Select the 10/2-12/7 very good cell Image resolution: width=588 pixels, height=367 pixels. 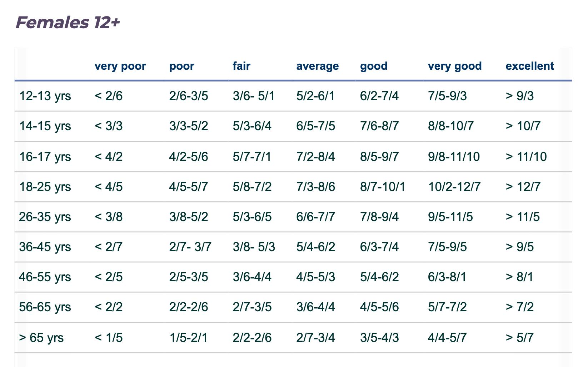(x=454, y=187)
